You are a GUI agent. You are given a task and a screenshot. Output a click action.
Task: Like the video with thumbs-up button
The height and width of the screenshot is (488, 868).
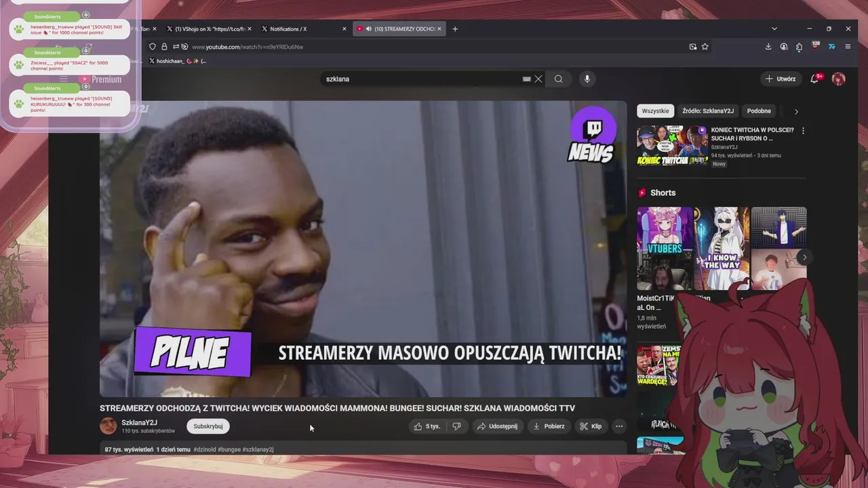428,426
